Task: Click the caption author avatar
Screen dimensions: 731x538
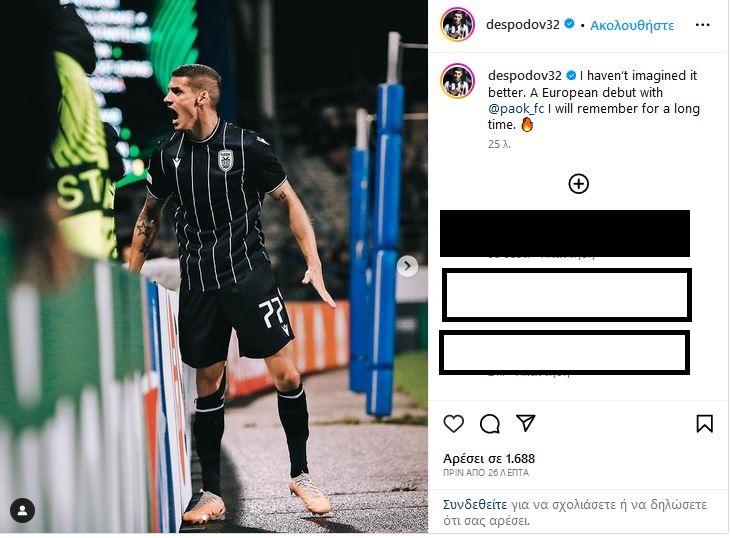Action: click(457, 81)
